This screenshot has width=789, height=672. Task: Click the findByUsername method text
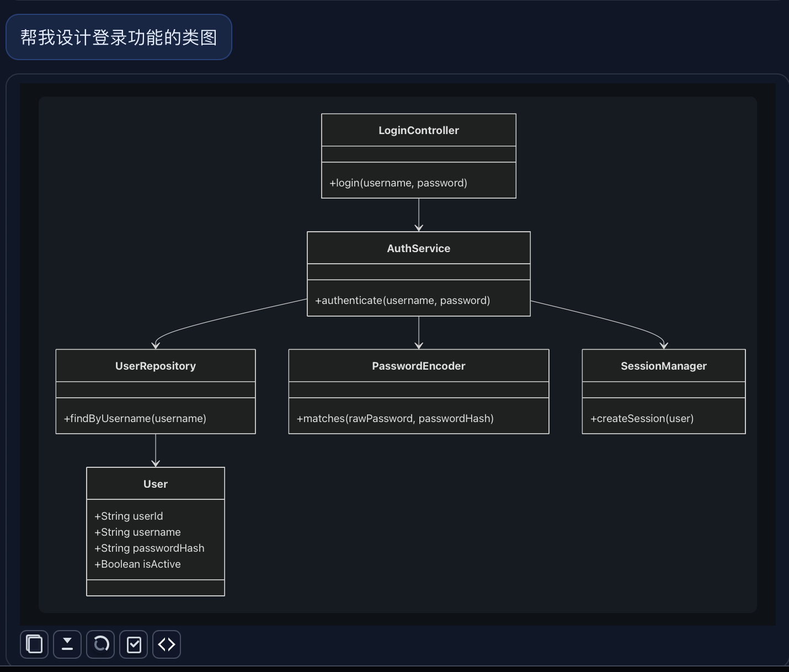coord(135,418)
